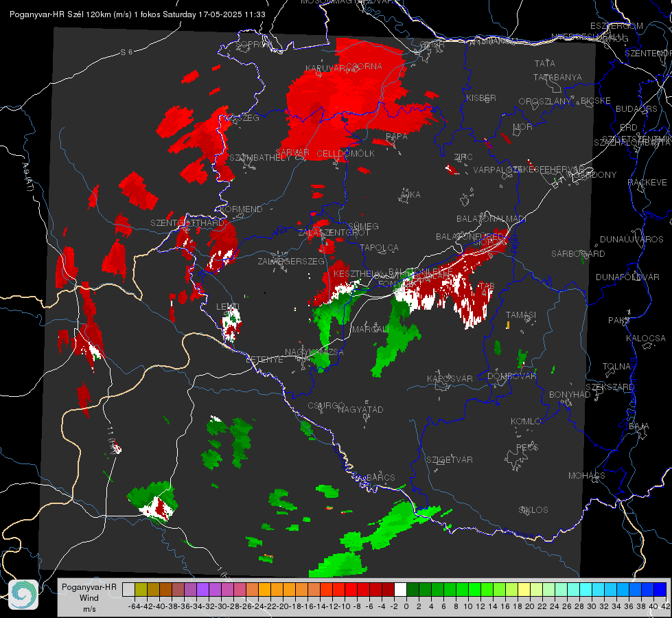Click the CSURGO city label
The height and width of the screenshot is (618, 672).
(x=326, y=405)
